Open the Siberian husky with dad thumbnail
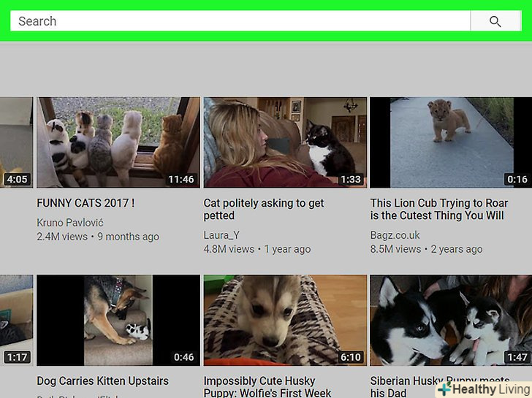 (x=451, y=320)
